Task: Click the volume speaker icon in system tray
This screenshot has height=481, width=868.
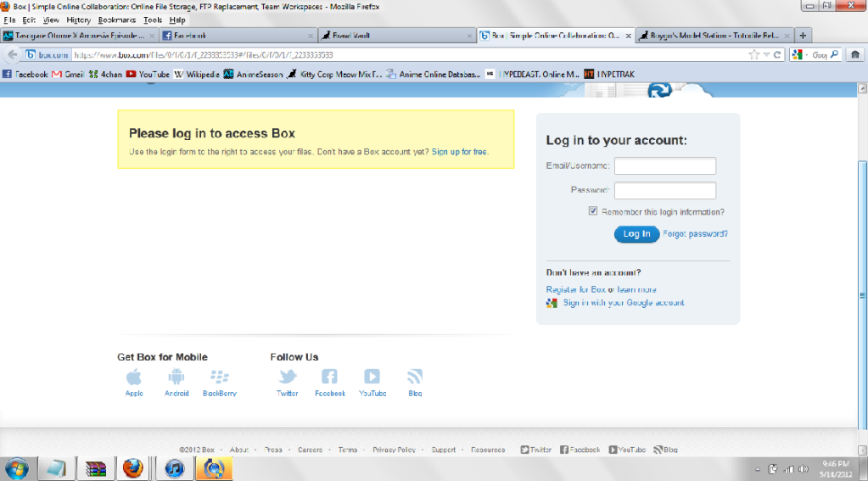Action: tap(804, 469)
